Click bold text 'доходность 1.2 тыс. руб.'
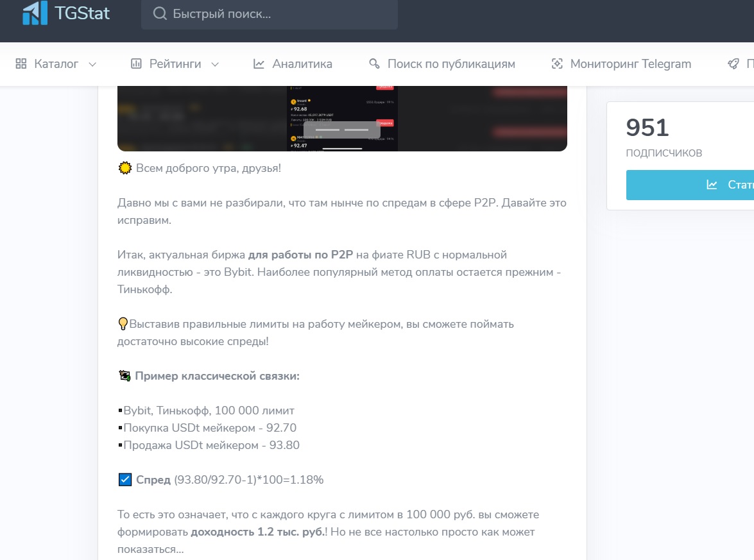 pyautogui.click(x=258, y=532)
